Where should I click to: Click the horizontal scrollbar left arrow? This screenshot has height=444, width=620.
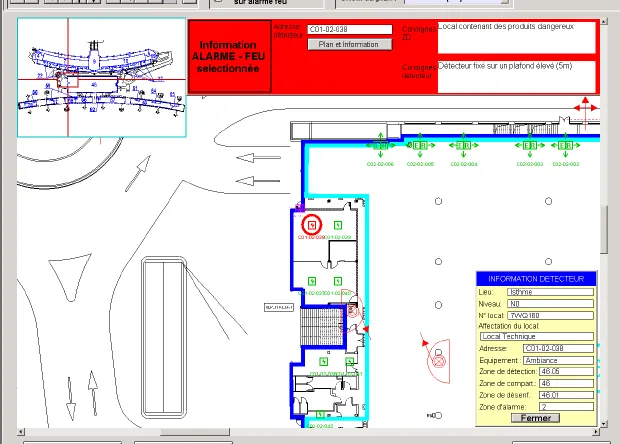21,432
